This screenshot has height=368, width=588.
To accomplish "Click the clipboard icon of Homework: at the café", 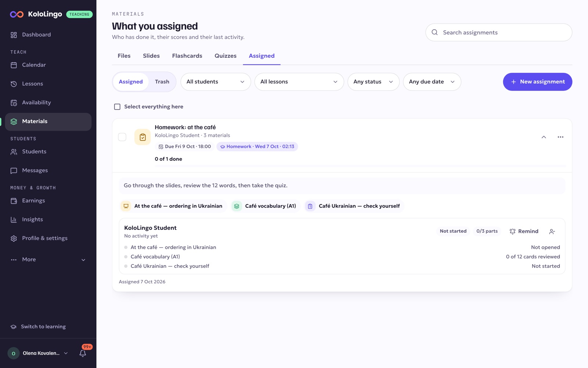I will pyautogui.click(x=143, y=137).
